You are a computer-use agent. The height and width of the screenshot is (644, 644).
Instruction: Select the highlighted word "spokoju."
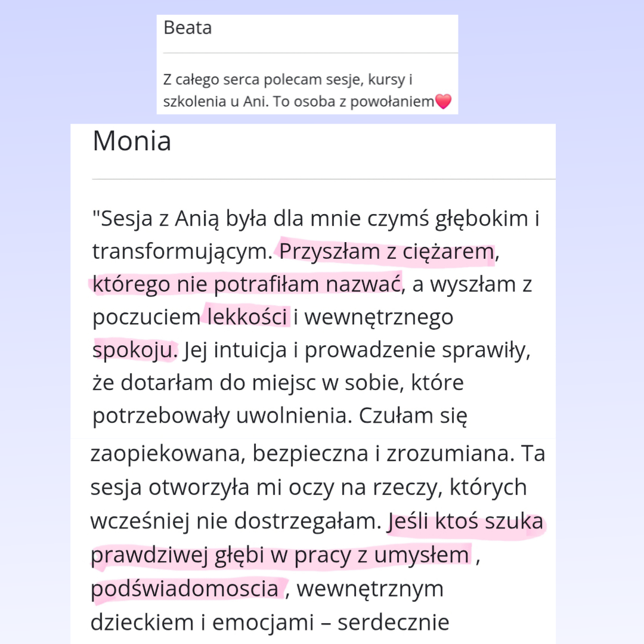coord(135,350)
